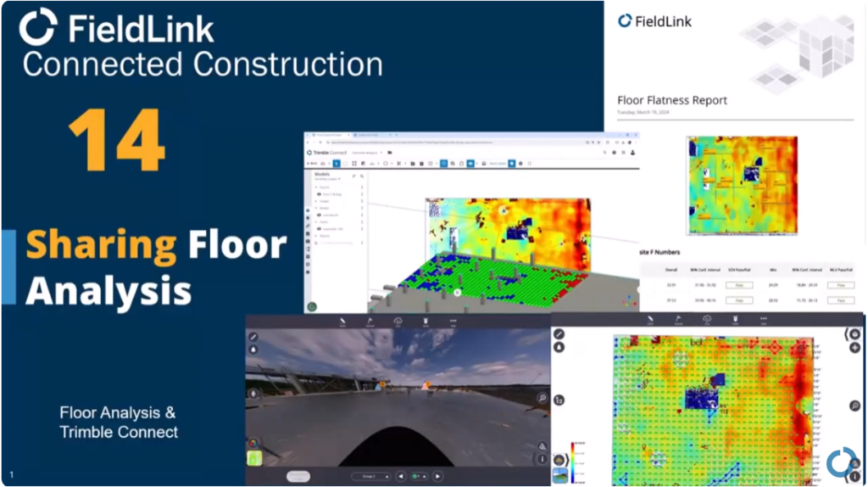
Task: Collapse the Points group in Models tree
Action: pos(316,221)
